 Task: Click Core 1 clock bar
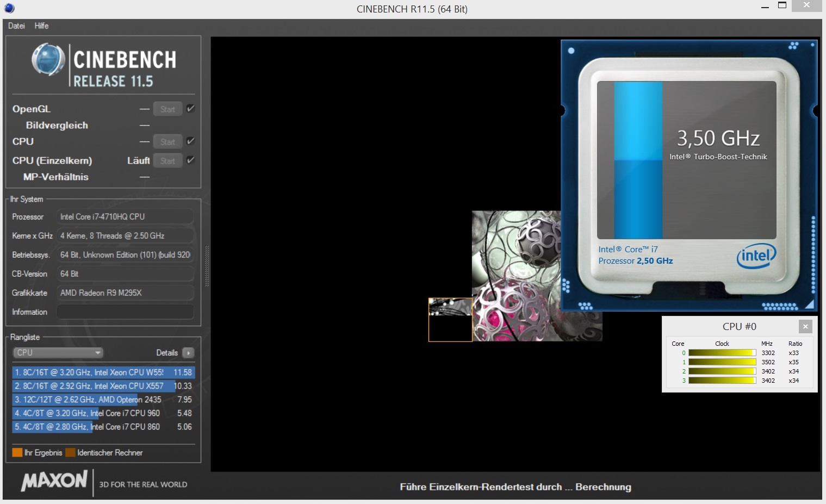tap(722, 362)
